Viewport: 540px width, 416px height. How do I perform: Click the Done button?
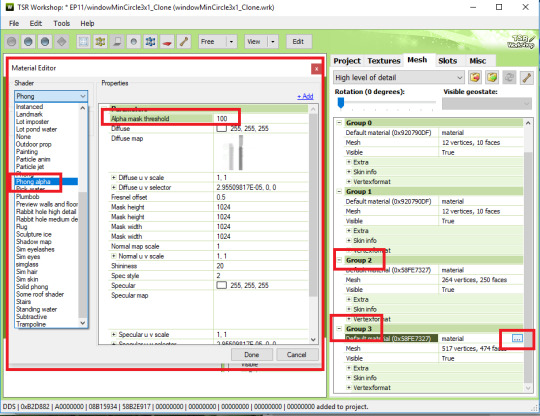252,354
